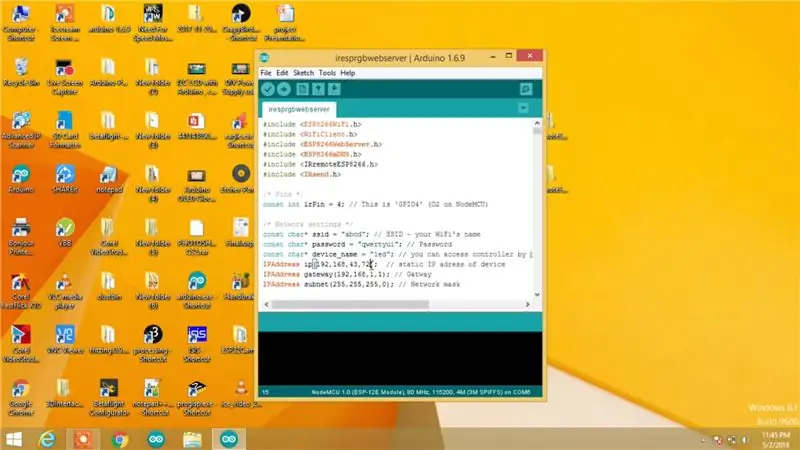800x450 pixels.
Task: Click the Open sketch up-arrow toolbar icon
Action: [x=318, y=89]
